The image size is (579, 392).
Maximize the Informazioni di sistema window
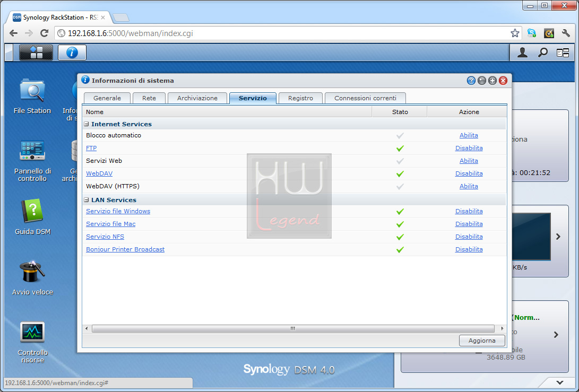pyautogui.click(x=492, y=81)
